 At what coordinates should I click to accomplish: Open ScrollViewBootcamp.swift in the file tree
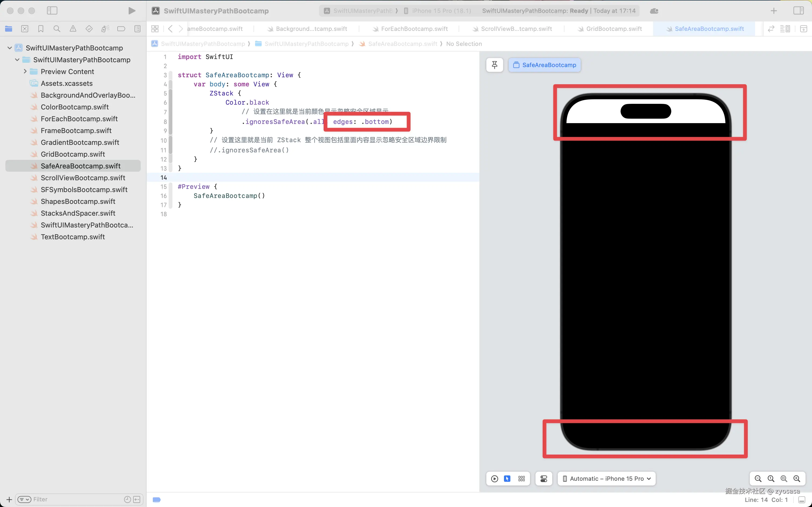[83, 178]
